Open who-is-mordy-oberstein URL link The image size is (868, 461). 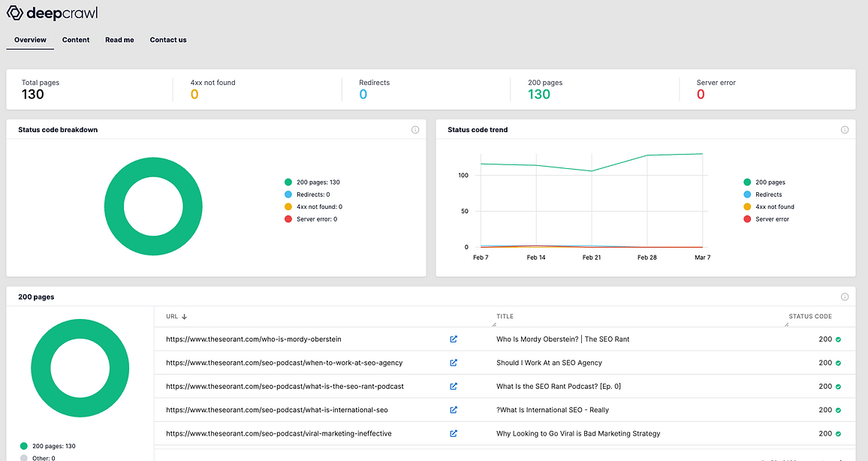point(254,339)
